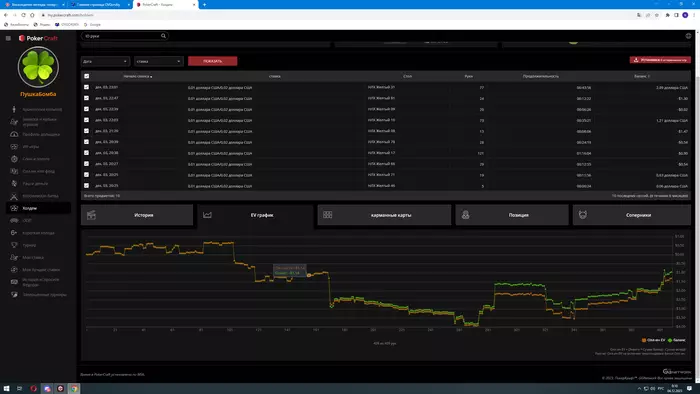Click the red download button
The height and width of the screenshot is (394, 700).
pos(660,60)
